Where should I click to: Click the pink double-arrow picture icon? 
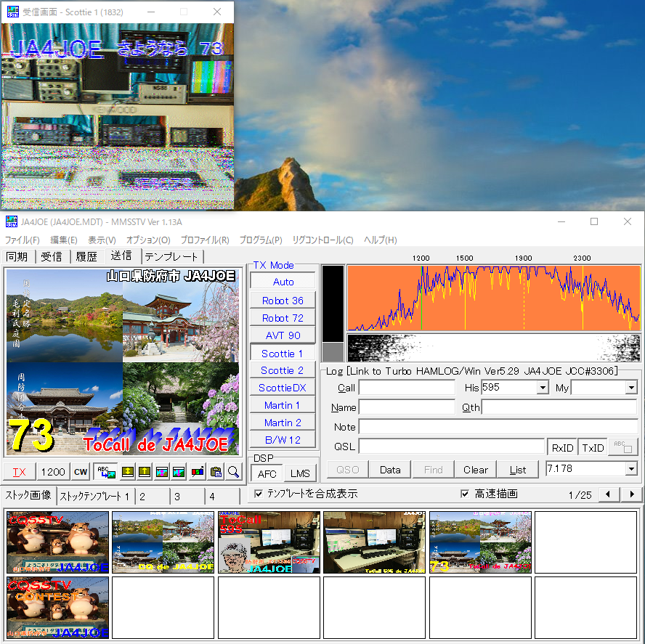[162, 472]
